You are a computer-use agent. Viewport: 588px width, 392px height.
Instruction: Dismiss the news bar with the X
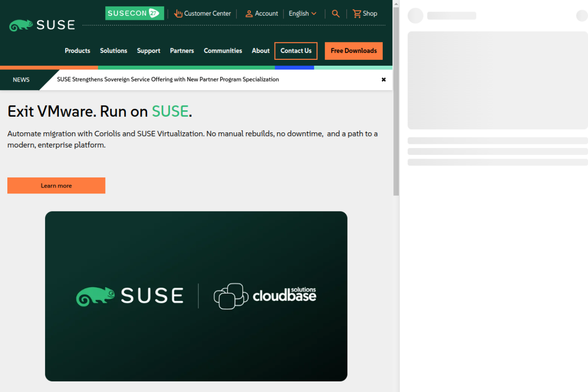point(384,80)
